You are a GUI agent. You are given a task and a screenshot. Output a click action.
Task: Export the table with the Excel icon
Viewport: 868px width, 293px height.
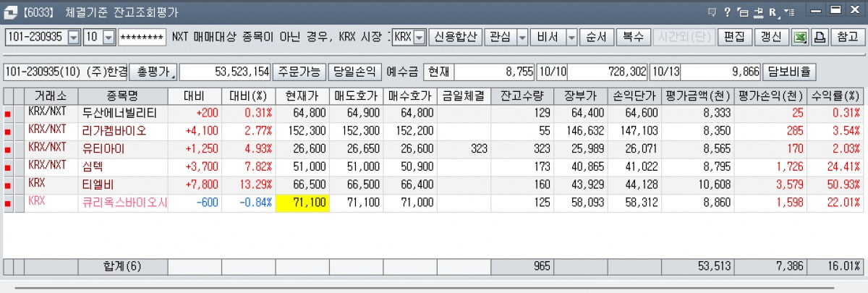[x=801, y=37]
